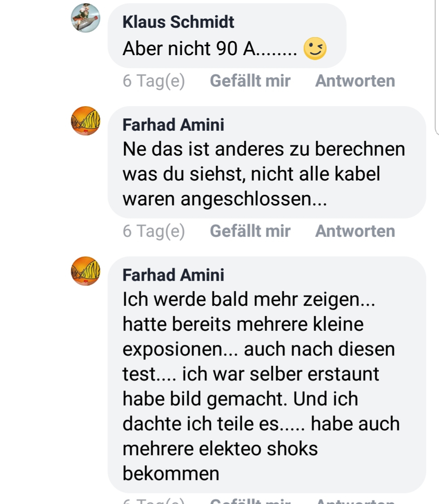Screen dimensions: 439x504
Task: Reply to Klaus Schmidt's comment via 'Antworten'
Action: tap(355, 81)
